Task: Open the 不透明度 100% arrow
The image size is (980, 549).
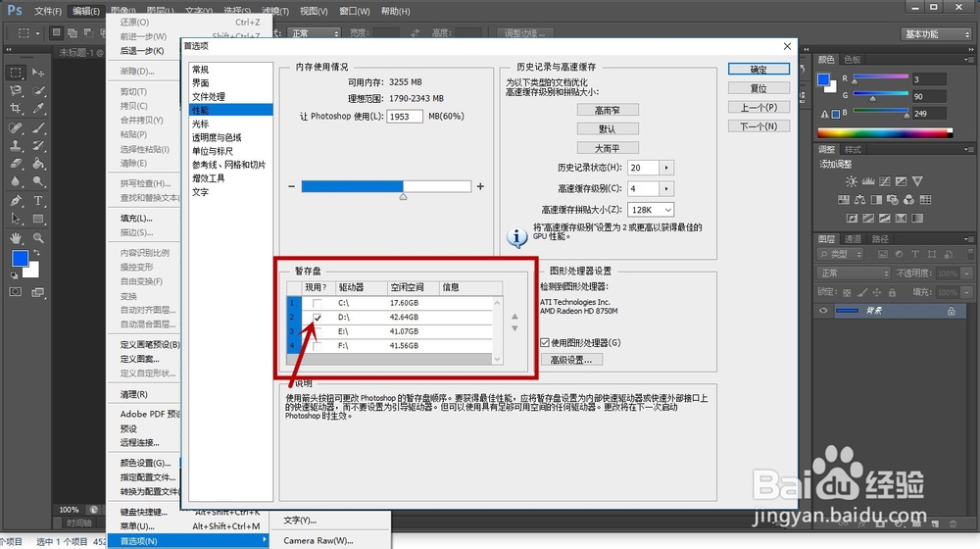Action: [967, 274]
